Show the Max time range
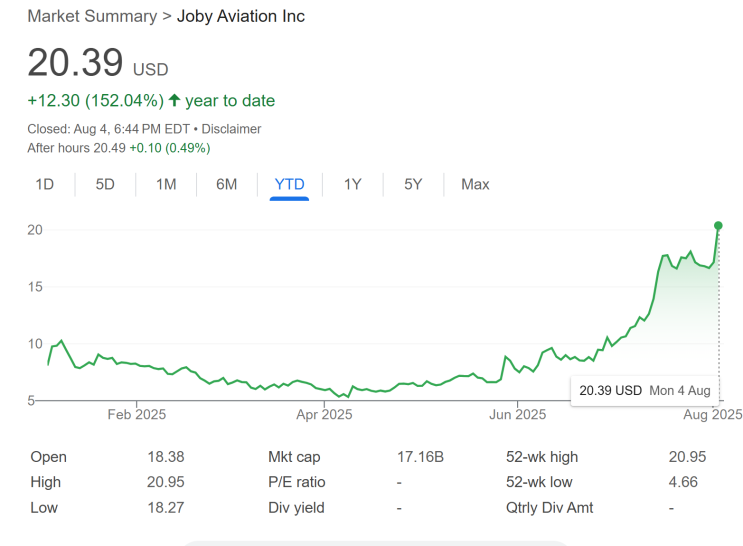743x546 pixels. [x=475, y=184]
